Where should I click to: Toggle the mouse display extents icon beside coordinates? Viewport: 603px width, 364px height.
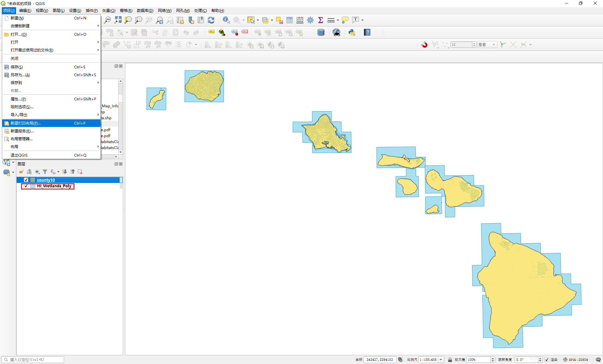click(x=400, y=360)
